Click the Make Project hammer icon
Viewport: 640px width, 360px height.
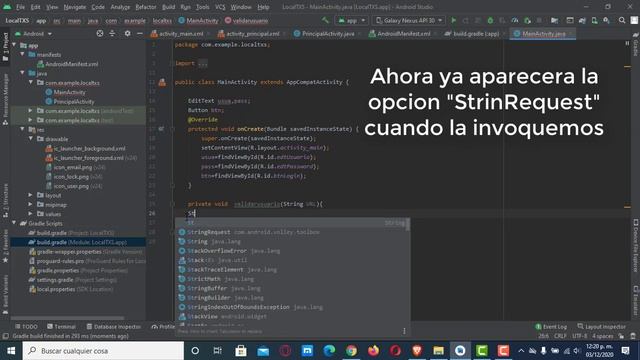(x=325, y=20)
